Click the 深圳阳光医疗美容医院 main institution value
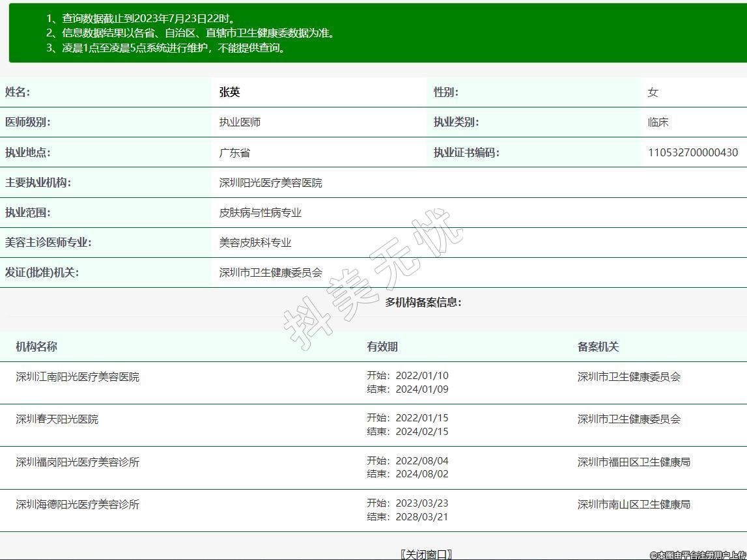This screenshot has width=747, height=560. tap(270, 183)
